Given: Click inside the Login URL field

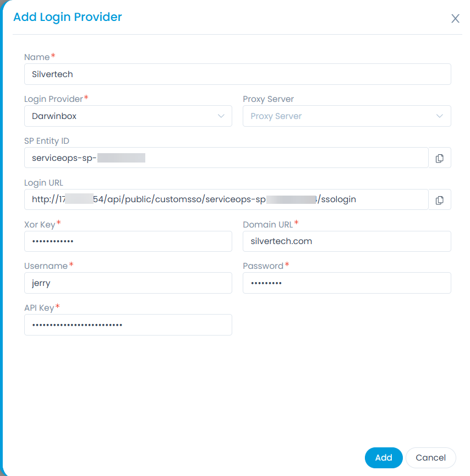Looking at the screenshot, I should [x=226, y=199].
